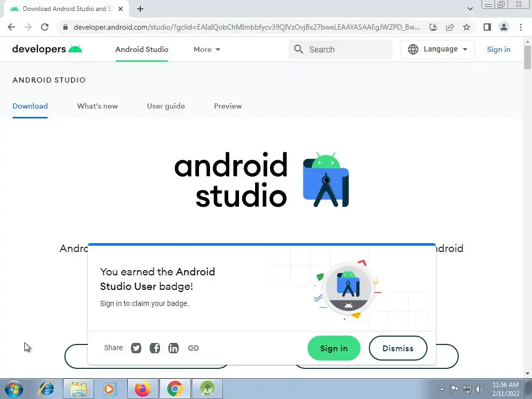
Task: Open the Windows Start menu
Action: [x=14, y=389]
